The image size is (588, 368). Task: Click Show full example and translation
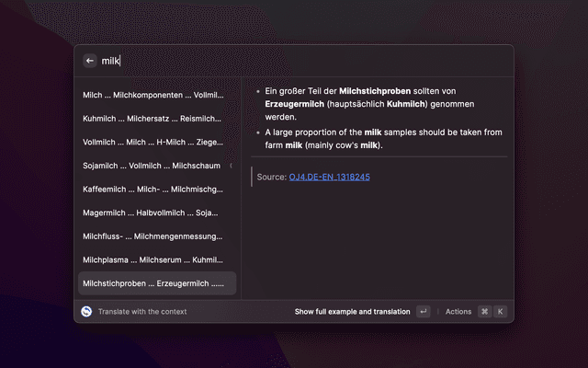(352, 312)
